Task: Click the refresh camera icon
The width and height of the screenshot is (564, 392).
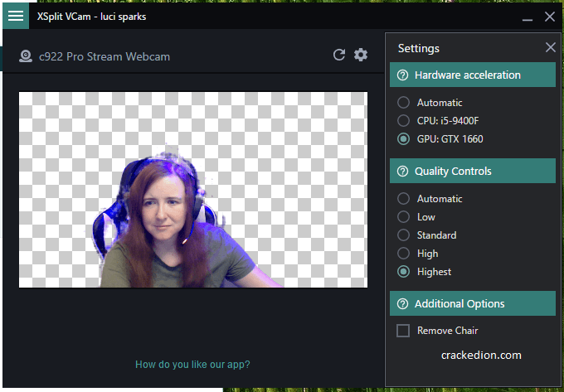Action: 339,55
